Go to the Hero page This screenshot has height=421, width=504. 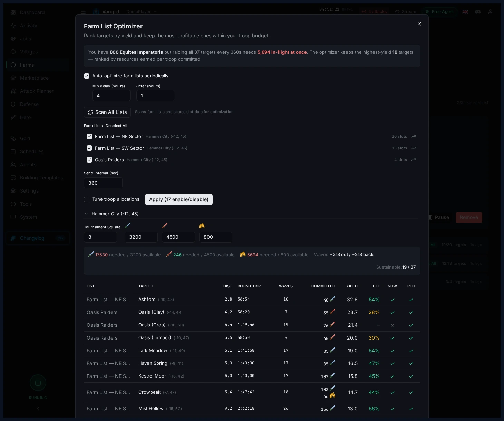25,117
